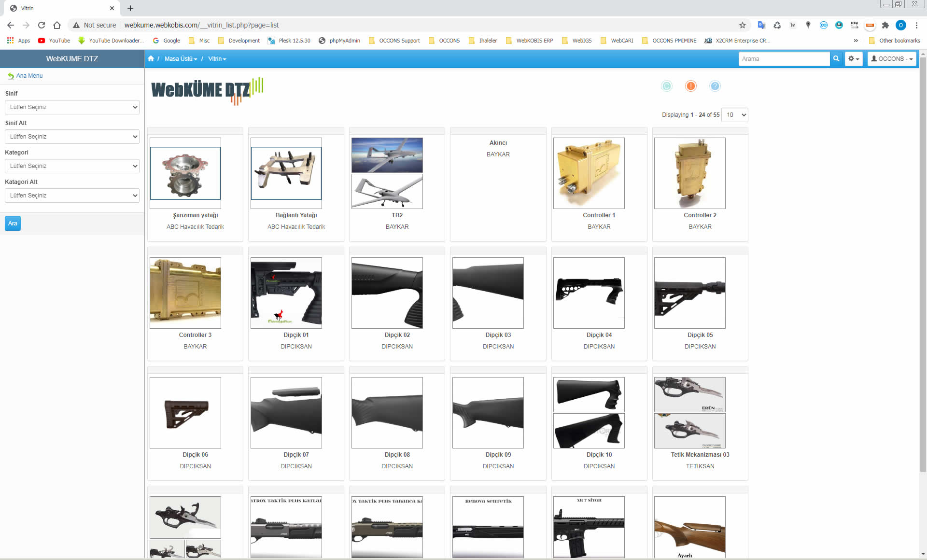Screen dimensions: 927x560
Task: Open a new browser tab
Action: tap(130, 8)
